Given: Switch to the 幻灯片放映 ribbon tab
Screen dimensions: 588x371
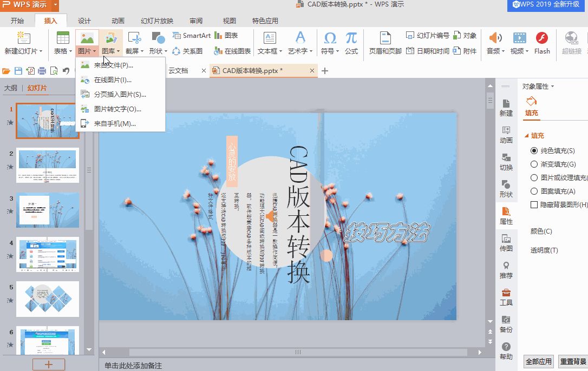Looking at the screenshot, I should click(x=157, y=21).
